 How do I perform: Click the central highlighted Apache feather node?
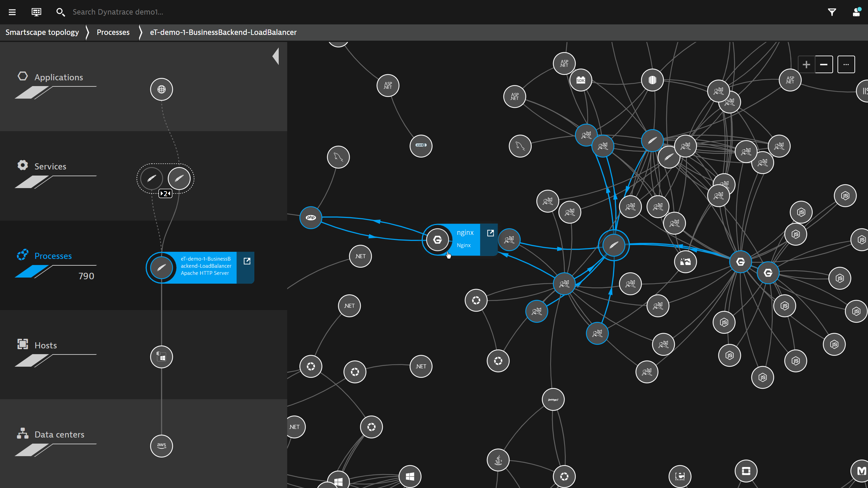coord(614,245)
